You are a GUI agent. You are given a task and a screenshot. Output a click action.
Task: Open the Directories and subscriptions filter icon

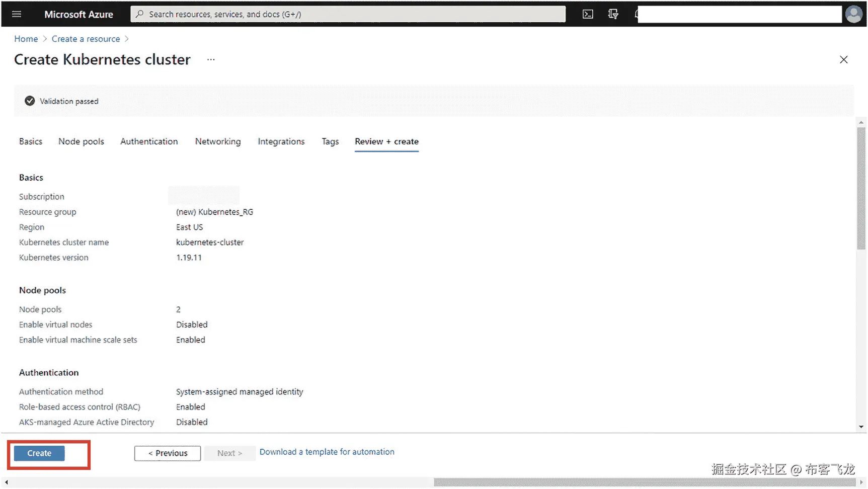(613, 14)
